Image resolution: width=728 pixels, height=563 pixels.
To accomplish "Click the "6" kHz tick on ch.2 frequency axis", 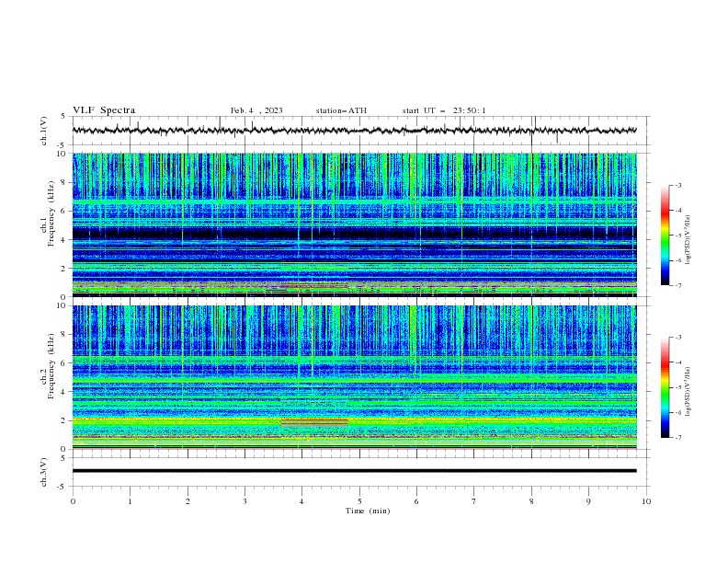I will click(x=64, y=363).
